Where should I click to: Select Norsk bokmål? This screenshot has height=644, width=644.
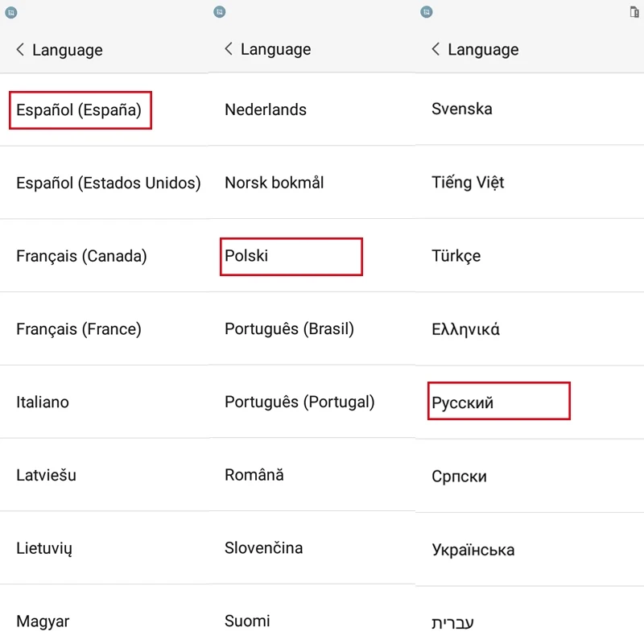274,183
